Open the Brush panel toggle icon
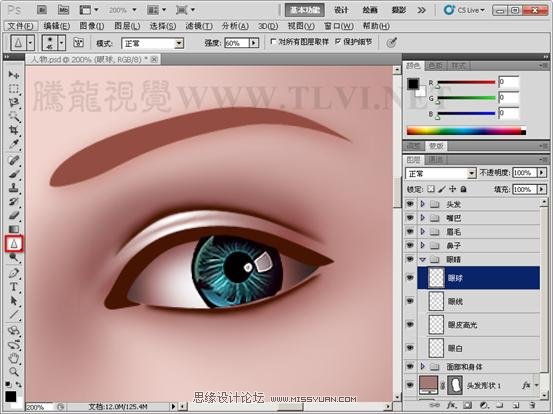 click(78, 43)
